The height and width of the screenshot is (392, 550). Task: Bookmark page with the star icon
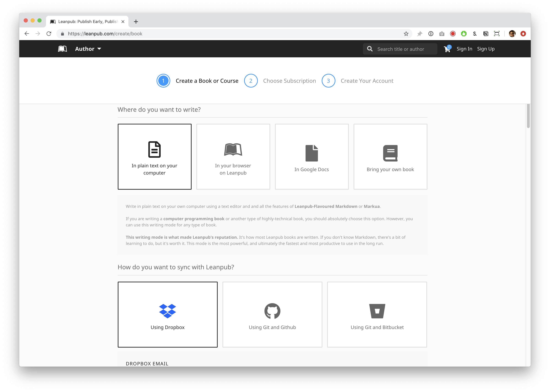(406, 34)
